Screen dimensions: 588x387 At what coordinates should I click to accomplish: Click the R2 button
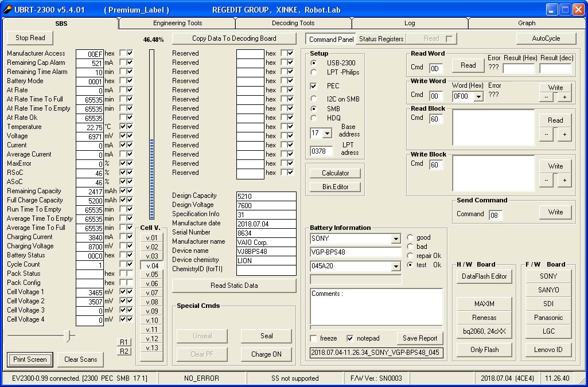pos(124,351)
